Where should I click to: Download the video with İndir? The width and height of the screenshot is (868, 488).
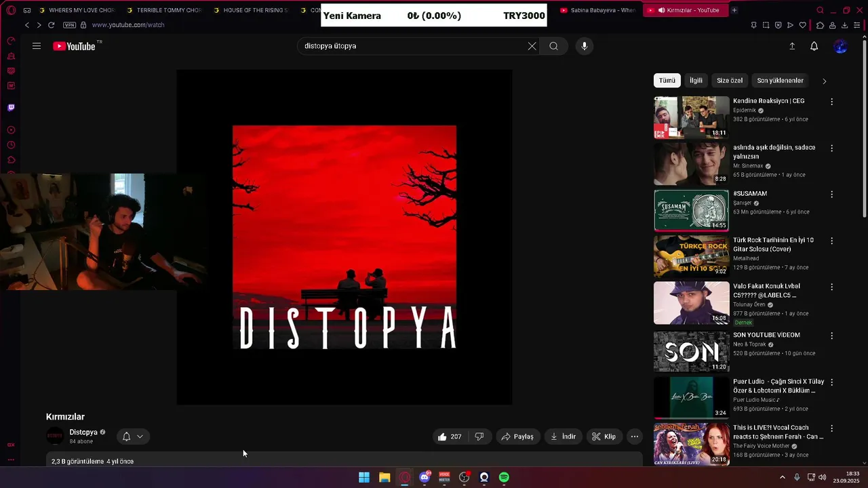pos(563,436)
